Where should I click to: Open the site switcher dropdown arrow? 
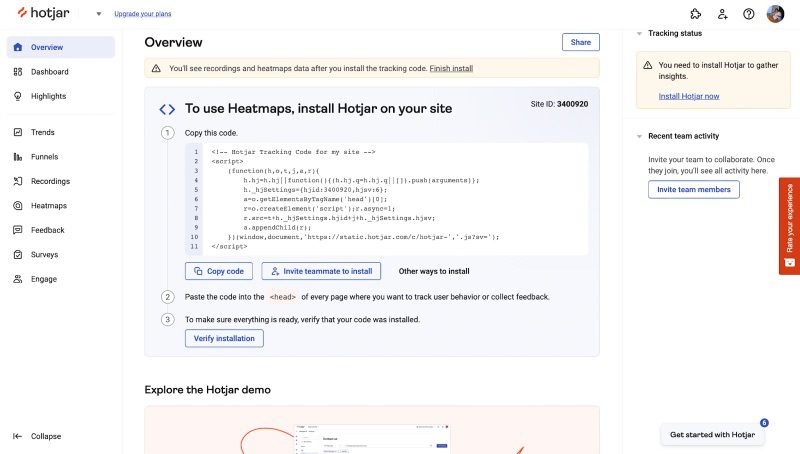click(98, 14)
